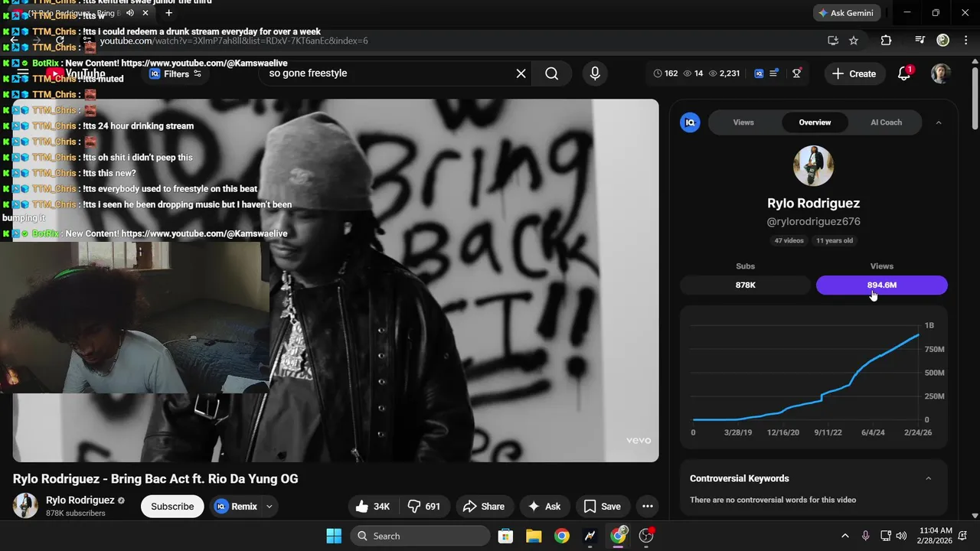Open the three-dot more actions menu under video
980x551 pixels.
[648, 506]
